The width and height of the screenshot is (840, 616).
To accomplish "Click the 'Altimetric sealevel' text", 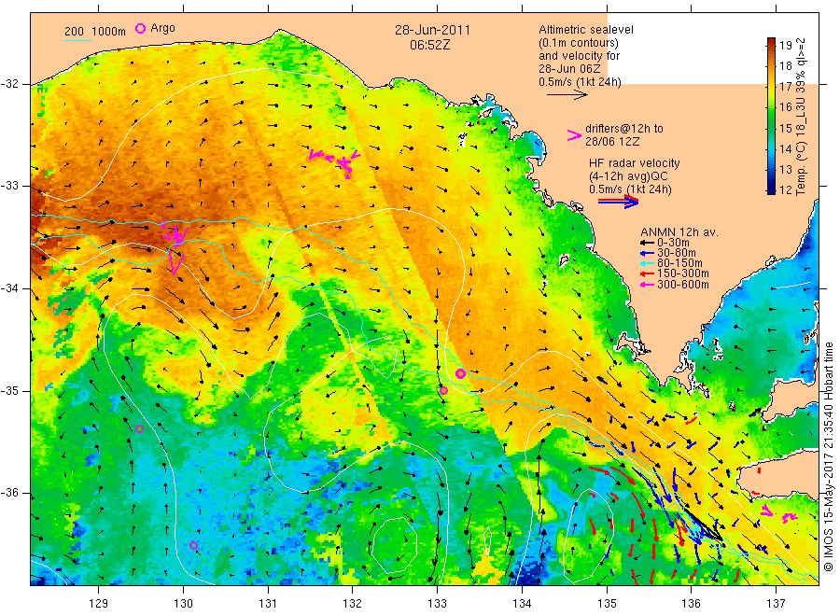I will [x=586, y=30].
